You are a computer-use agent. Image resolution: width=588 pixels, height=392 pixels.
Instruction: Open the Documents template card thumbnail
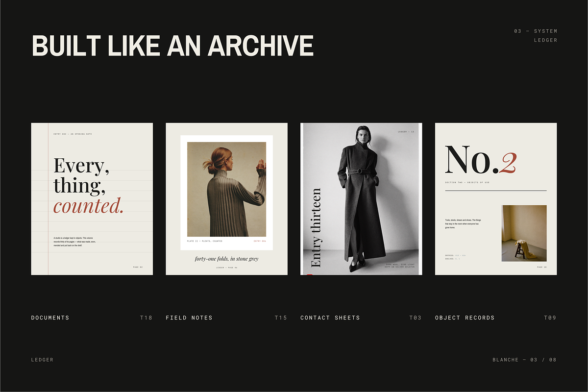pos(92,199)
